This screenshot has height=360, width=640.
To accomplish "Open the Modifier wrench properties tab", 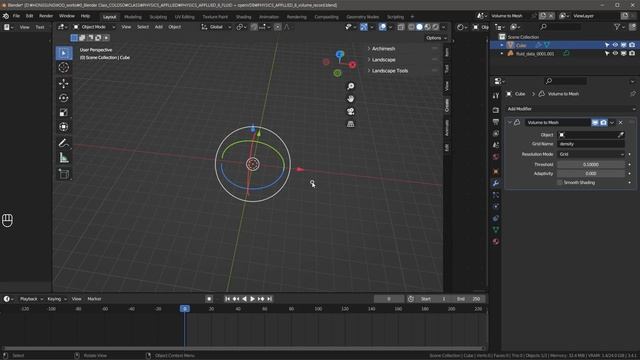I will tap(496, 183).
